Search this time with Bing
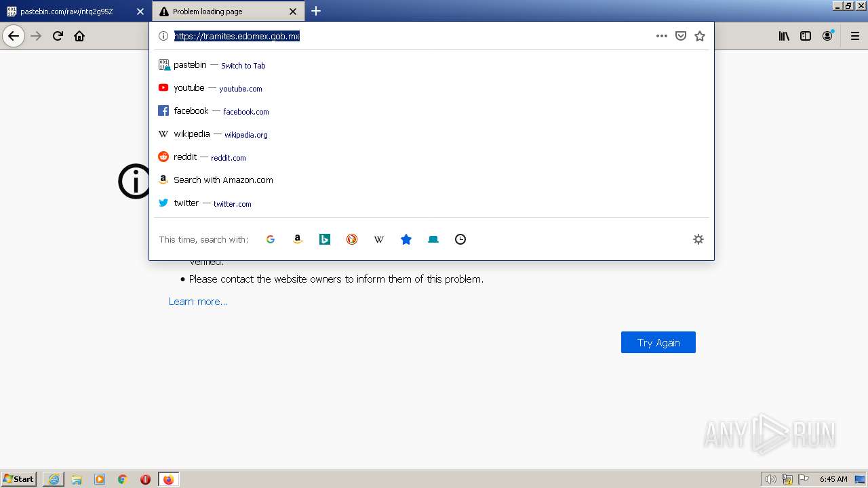The image size is (868, 488). tap(325, 239)
